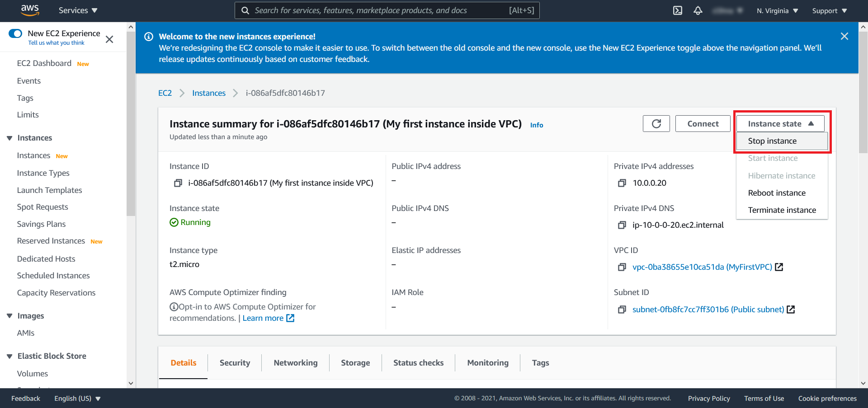868x408 pixels.
Task: Switch to the Monitoring tab
Action: point(488,363)
